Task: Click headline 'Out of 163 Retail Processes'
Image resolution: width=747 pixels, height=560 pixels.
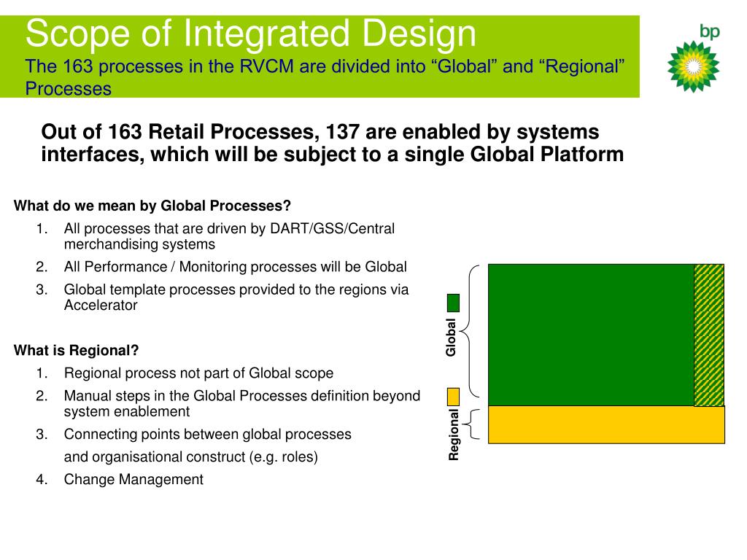Action: pyautogui.click(x=180, y=132)
